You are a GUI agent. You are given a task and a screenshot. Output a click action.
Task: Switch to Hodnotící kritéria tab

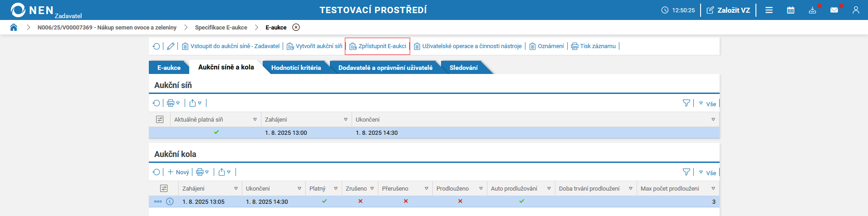click(296, 68)
